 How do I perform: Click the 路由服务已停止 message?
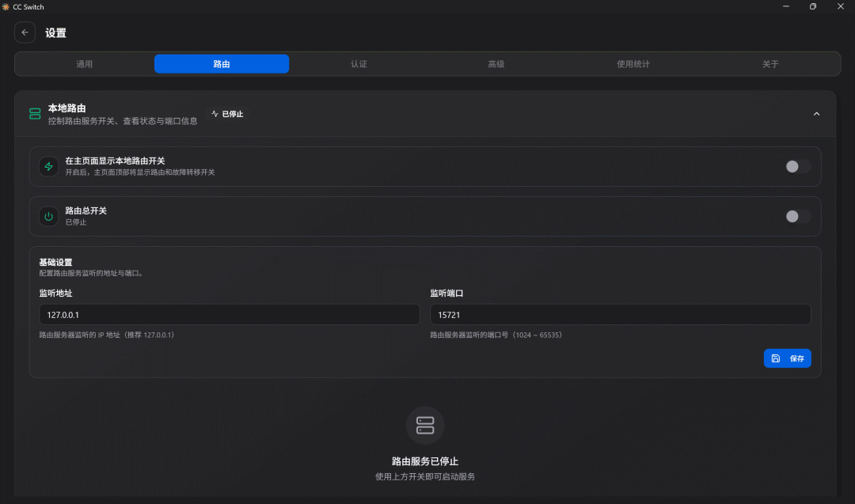coord(425,461)
